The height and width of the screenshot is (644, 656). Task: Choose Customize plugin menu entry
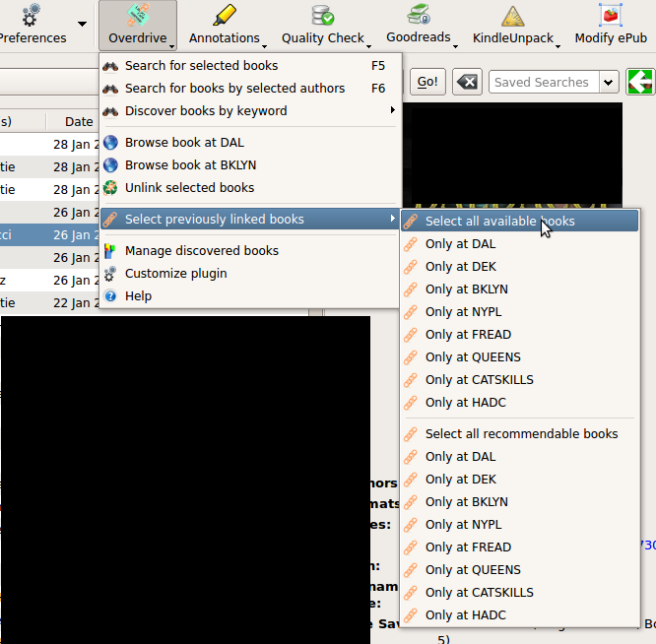coord(250,274)
